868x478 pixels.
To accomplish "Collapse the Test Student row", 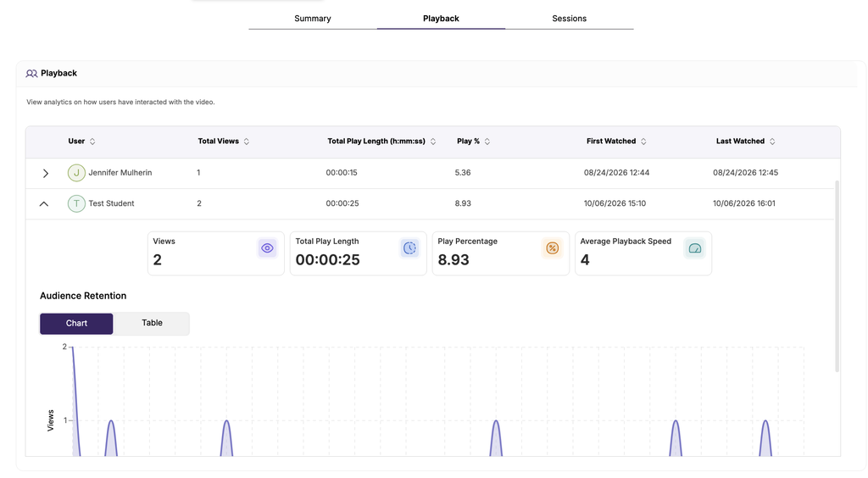I will click(x=44, y=203).
